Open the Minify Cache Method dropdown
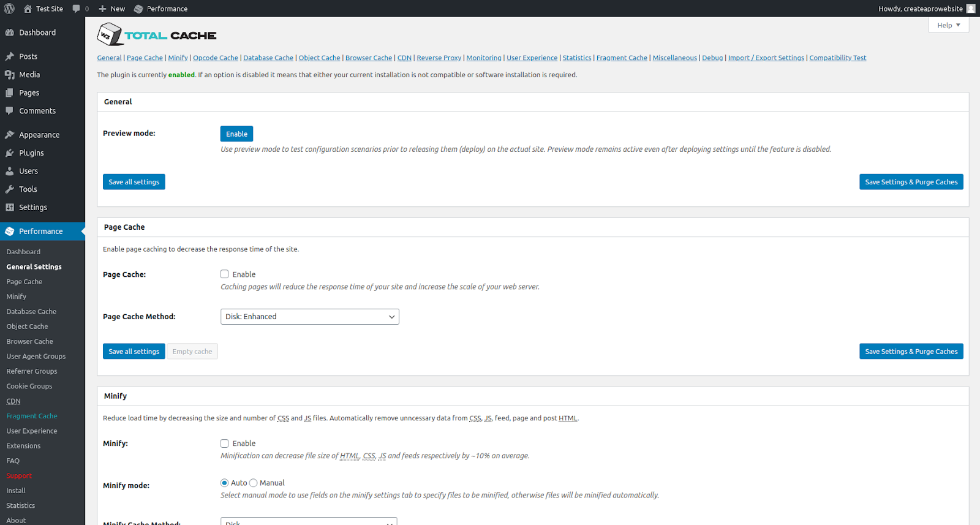Viewport: 980px width, 525px height. click(309, 521)
